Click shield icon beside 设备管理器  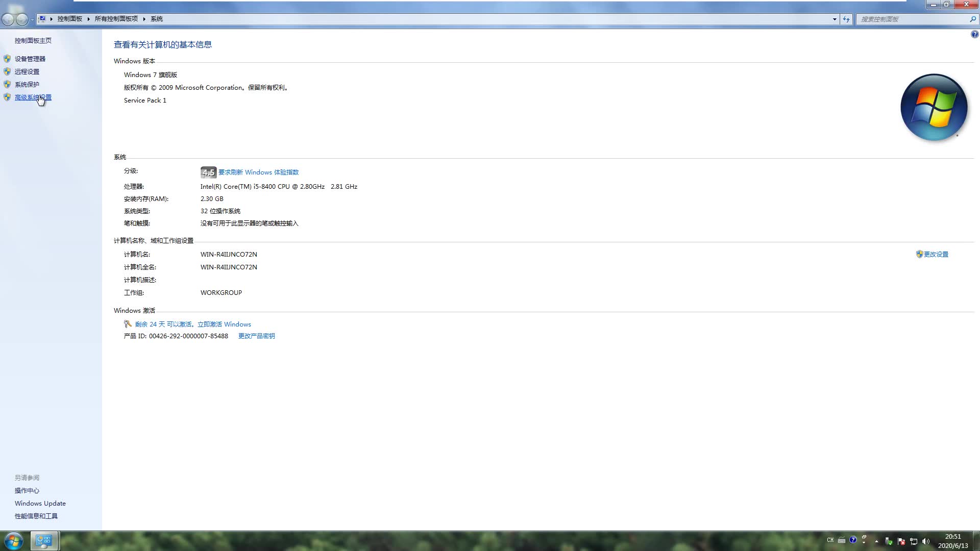[7, 59]
